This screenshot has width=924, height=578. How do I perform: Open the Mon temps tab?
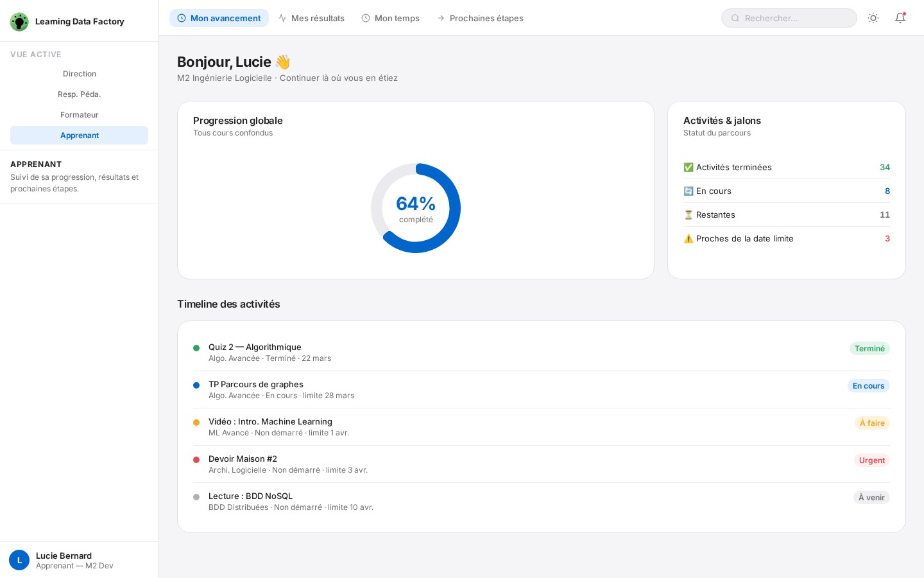[390, 18]
